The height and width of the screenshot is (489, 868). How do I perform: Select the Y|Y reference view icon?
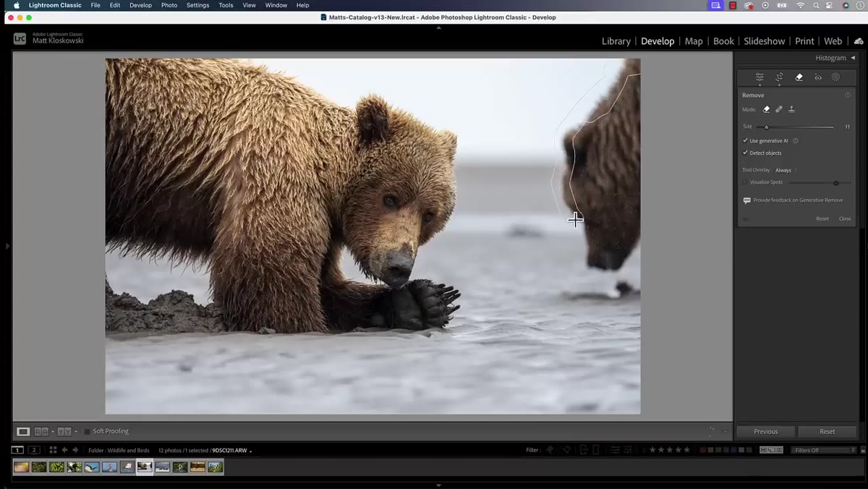click(x=64, y=431)
